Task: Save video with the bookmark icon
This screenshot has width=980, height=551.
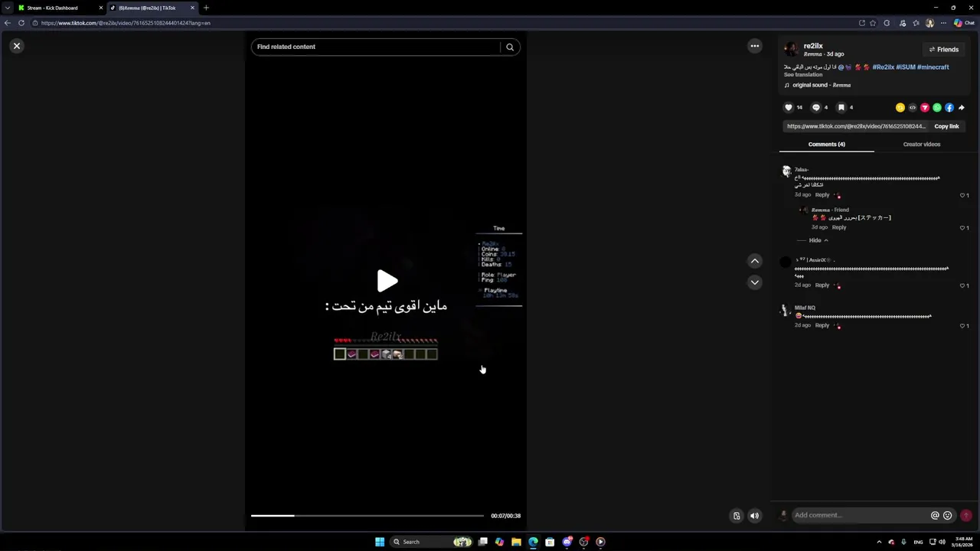Action: [x=841, y=107]
